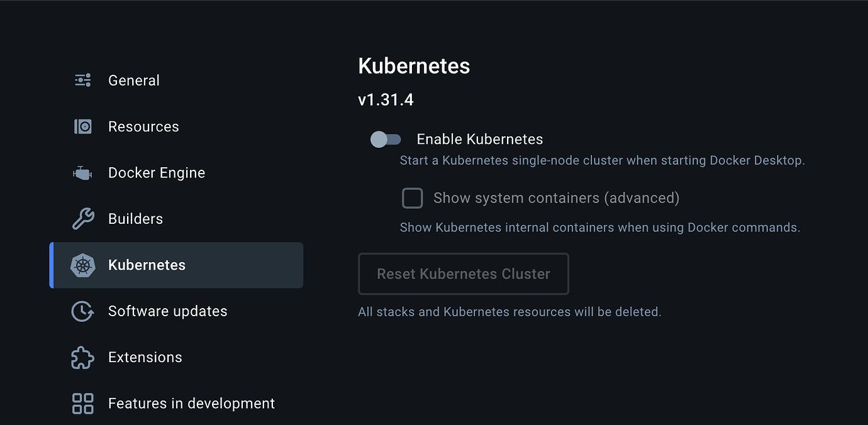
Task: Click the Software updates clock icon
Action: pos(82,311)
